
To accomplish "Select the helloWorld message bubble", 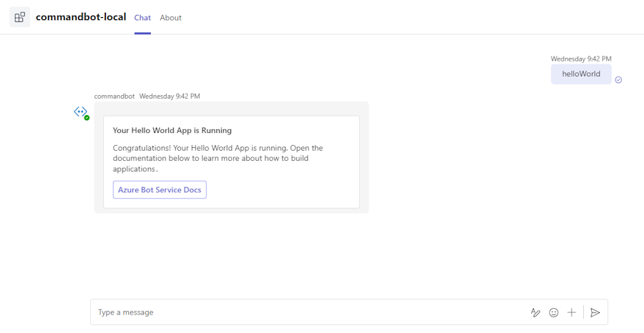I will [x=581, y=74].
